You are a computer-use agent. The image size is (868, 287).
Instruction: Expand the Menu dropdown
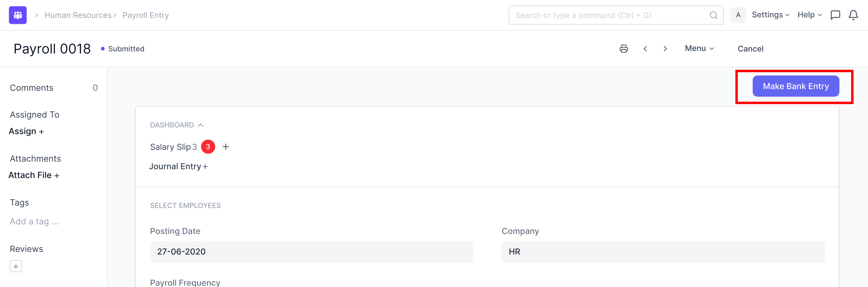coord(699,48)
